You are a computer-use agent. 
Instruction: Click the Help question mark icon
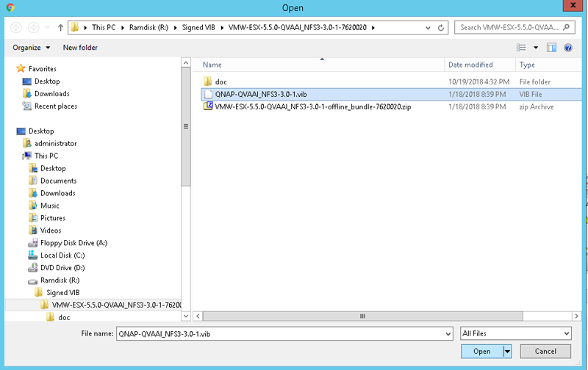[x=567, y=48]
